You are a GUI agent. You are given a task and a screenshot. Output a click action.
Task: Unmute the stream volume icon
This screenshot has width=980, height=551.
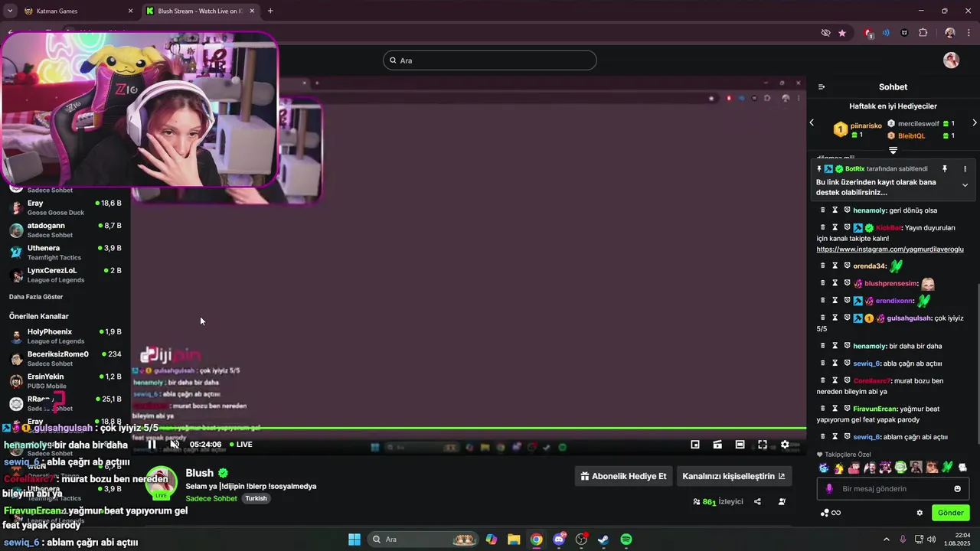click(175, 445)
